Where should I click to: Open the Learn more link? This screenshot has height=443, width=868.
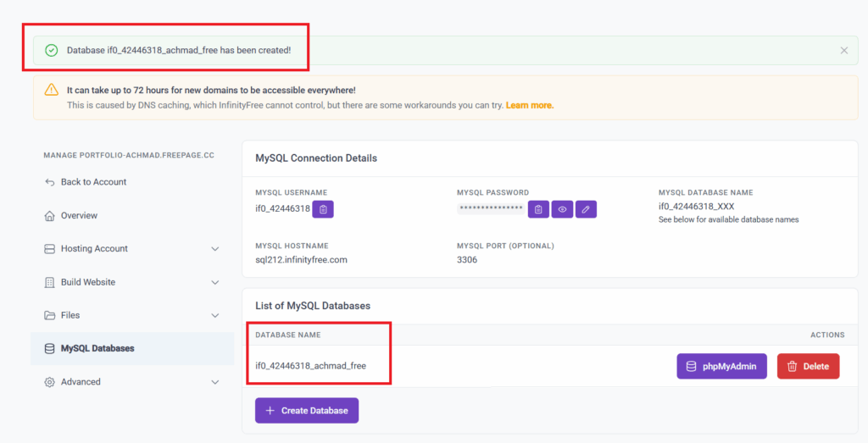tap(529, 105)
